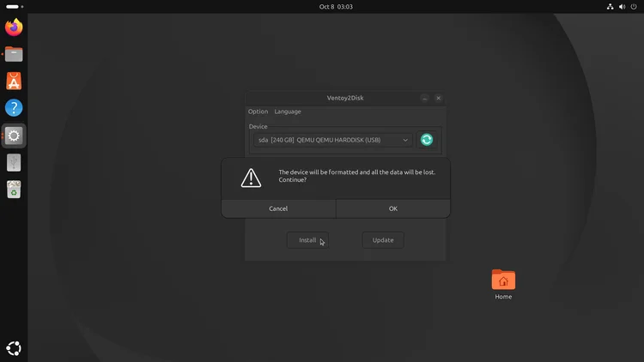Open the Trash from the dock
Viewport: 644px width, 362px height.
pos(14,190)
